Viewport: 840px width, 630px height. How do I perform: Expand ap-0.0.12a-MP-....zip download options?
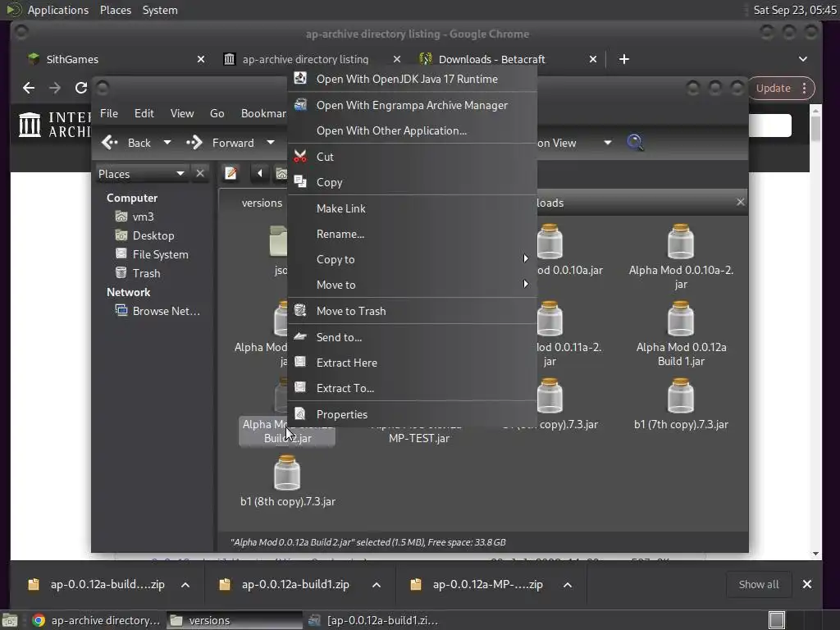tap(568, 584)
